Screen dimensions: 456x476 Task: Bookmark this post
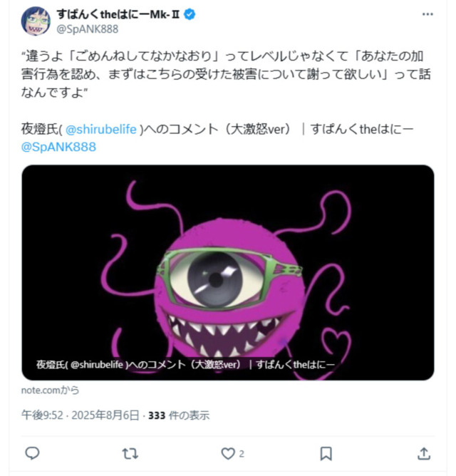tap(326, 453)
